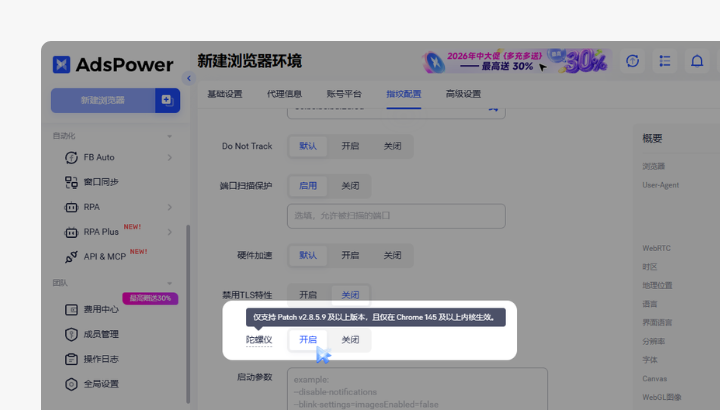
Task: Click 分辨率 in the summary panel
Action: point(653,342)
